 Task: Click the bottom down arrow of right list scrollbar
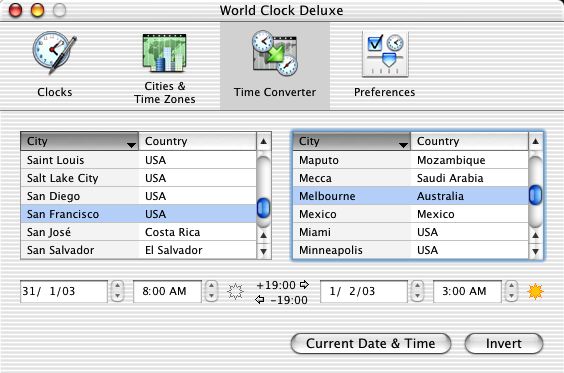click(x=535, y=251)
